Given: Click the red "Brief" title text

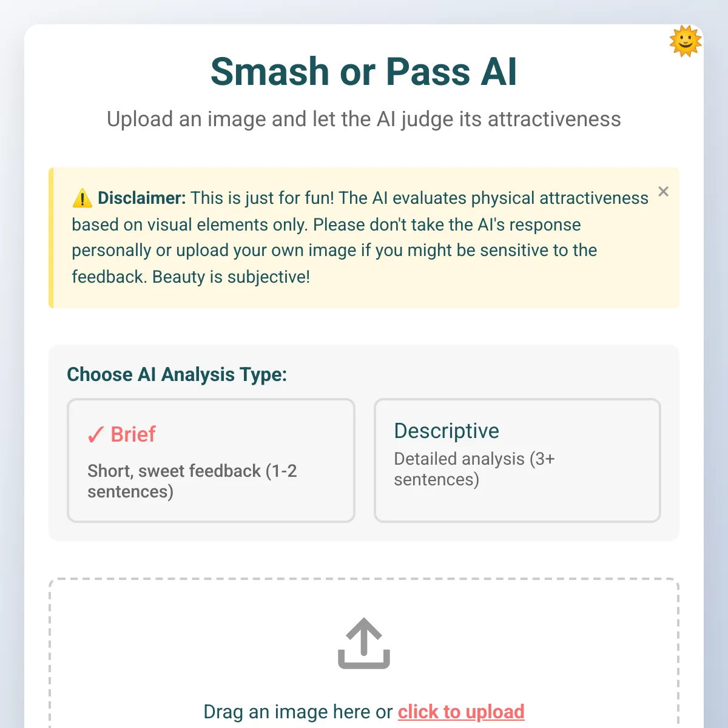Looking at the screenshot, I should 133,434.
